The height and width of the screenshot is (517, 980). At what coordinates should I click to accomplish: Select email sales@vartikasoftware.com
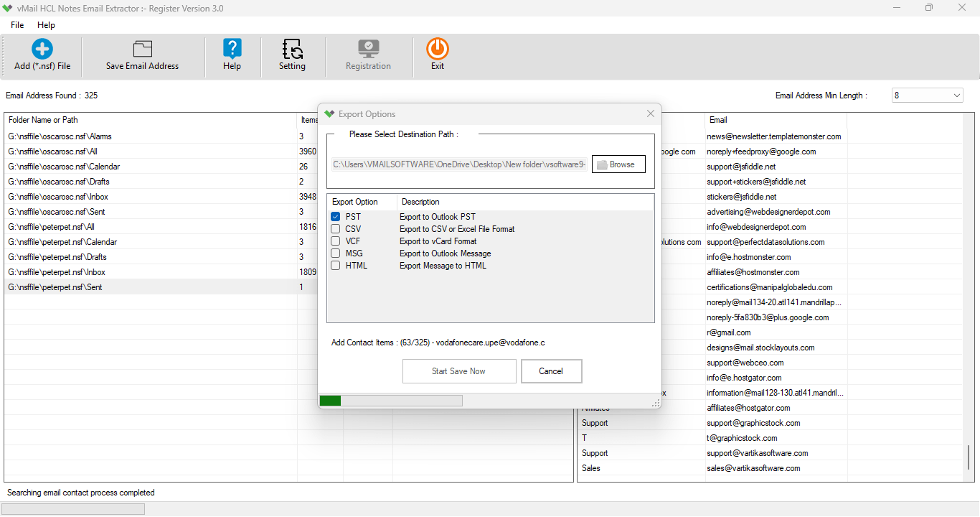click(753, 468)
